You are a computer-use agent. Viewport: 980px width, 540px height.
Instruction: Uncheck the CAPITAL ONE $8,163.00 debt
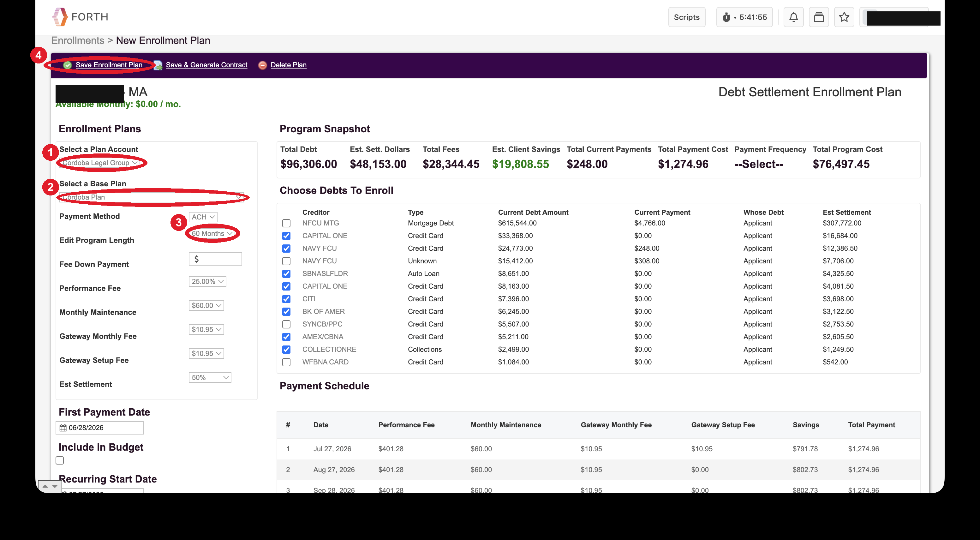(286, 286)
